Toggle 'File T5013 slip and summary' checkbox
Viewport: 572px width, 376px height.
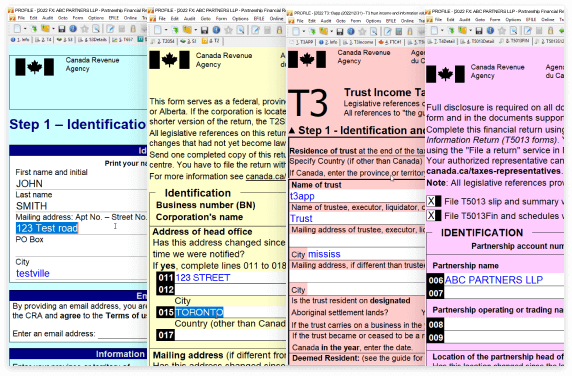tap(431, 201)
